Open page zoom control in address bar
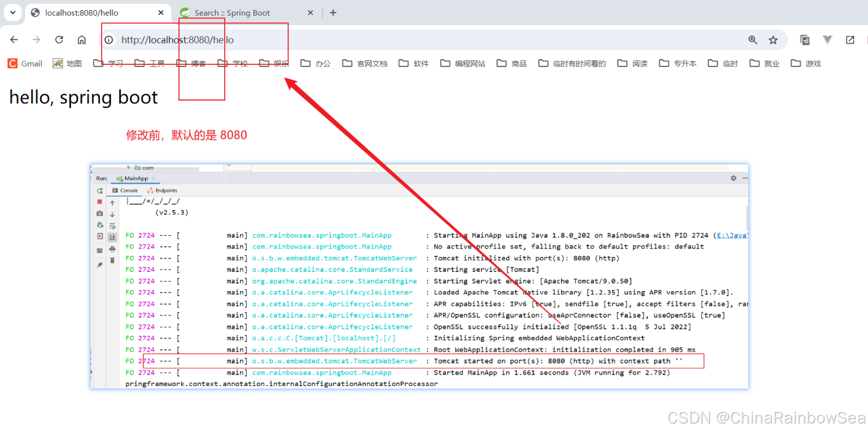 [753, 40]
